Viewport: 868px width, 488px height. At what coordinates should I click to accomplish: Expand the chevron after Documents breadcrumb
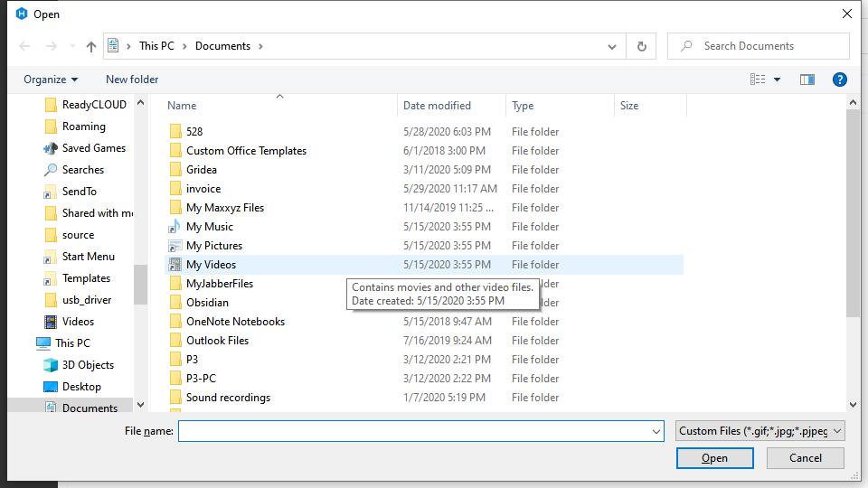[260, 46]
